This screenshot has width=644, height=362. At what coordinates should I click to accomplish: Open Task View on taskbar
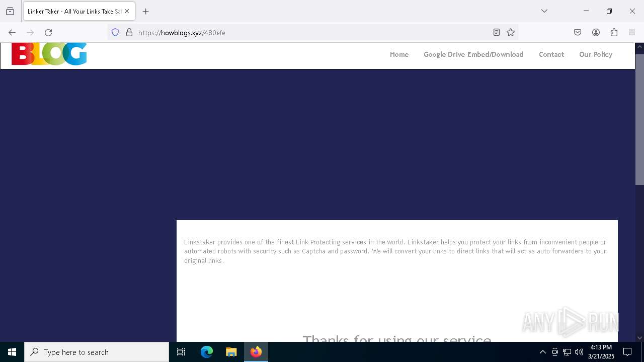(x=181, y=352)
